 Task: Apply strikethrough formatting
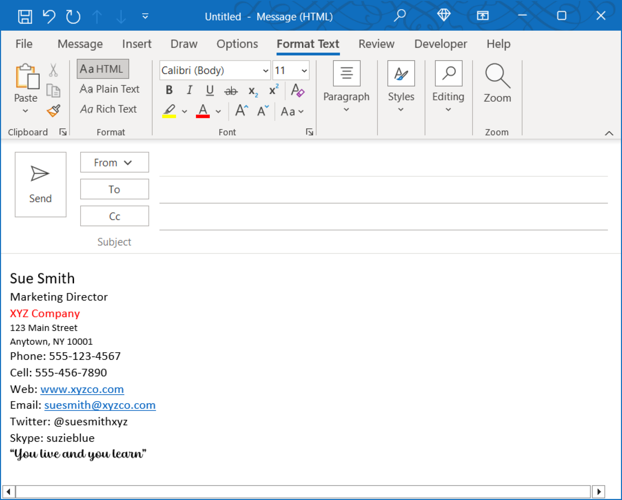tap(231, 91)
